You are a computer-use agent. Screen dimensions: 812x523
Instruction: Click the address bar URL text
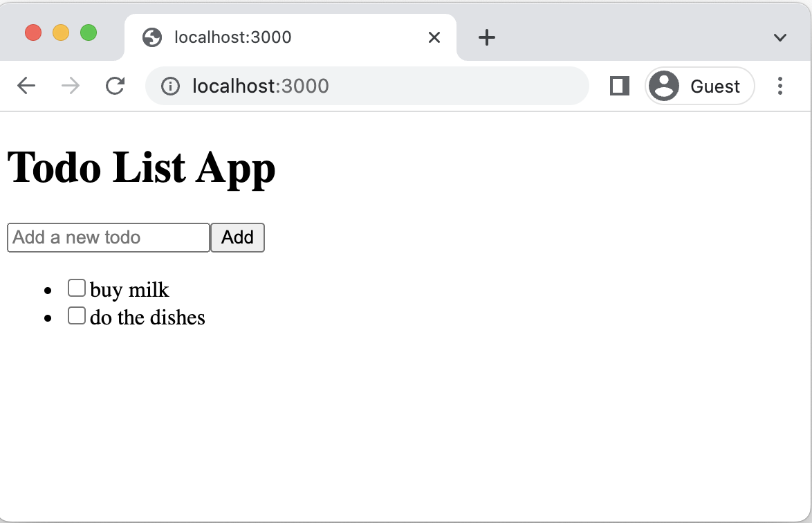261,86
